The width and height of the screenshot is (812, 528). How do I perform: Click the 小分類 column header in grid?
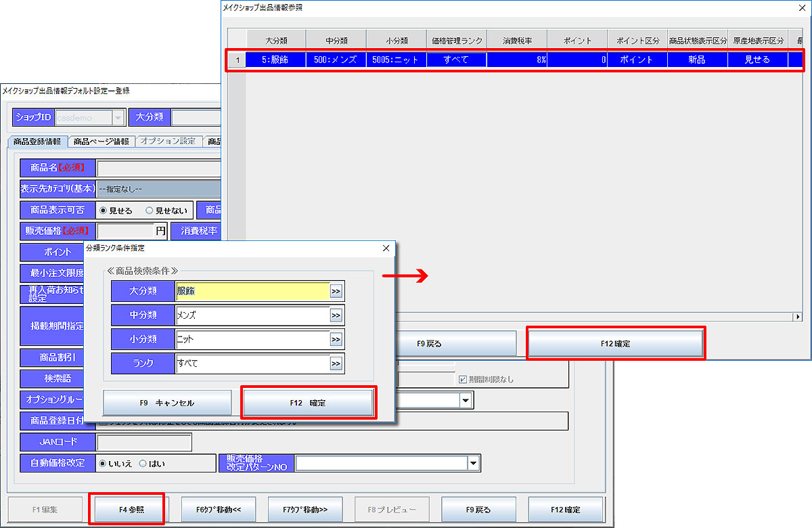coord(397,41)
